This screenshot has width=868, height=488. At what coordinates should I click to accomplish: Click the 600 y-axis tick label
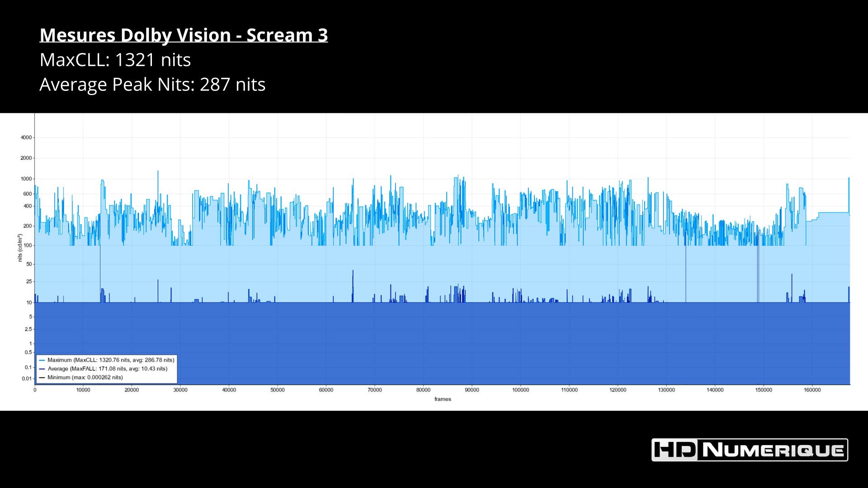(28, 194)
